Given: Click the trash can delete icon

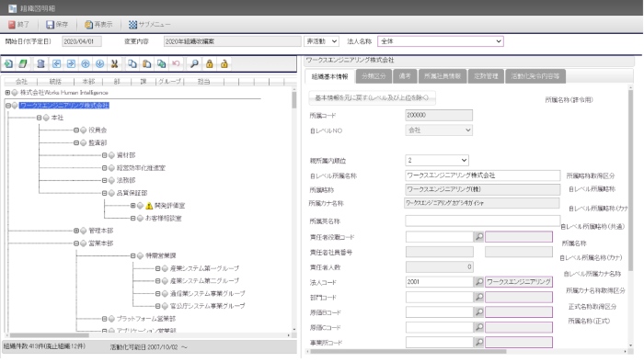Looking at the screenshot, I should (x=40, y=64).
